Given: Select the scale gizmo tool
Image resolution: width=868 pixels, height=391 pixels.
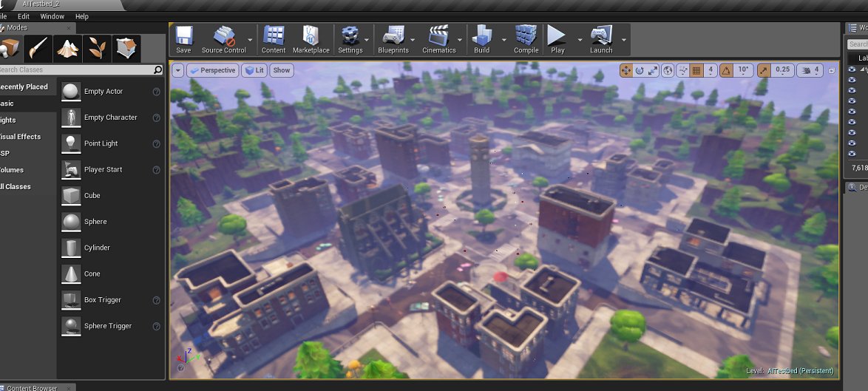Looking at the screenshot, I should [x=653, y=70].
